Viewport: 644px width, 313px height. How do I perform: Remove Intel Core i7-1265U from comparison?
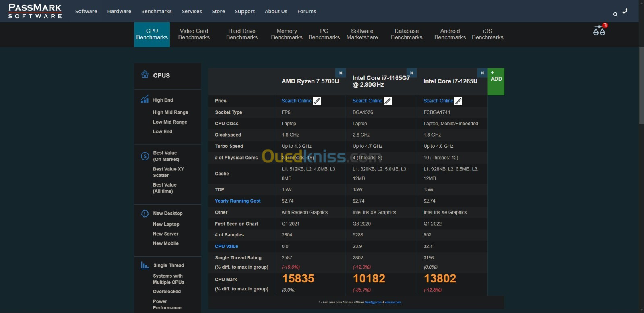click(x=482, y=73)
